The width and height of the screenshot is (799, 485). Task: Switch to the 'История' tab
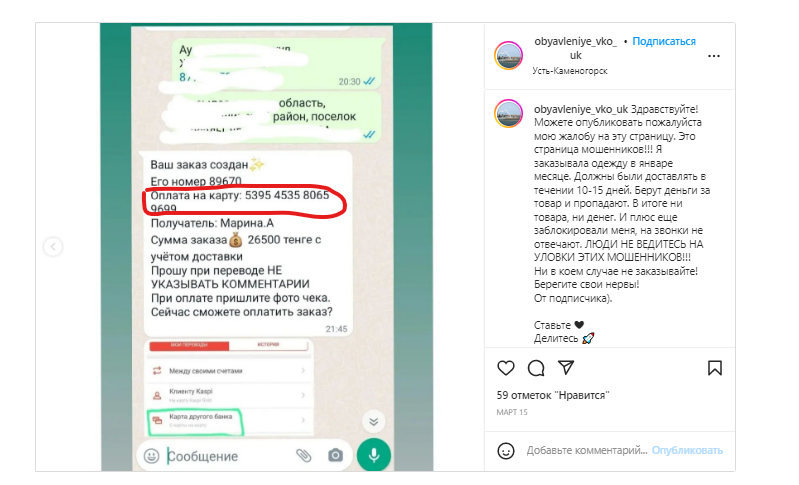click(x=269, y=345)
